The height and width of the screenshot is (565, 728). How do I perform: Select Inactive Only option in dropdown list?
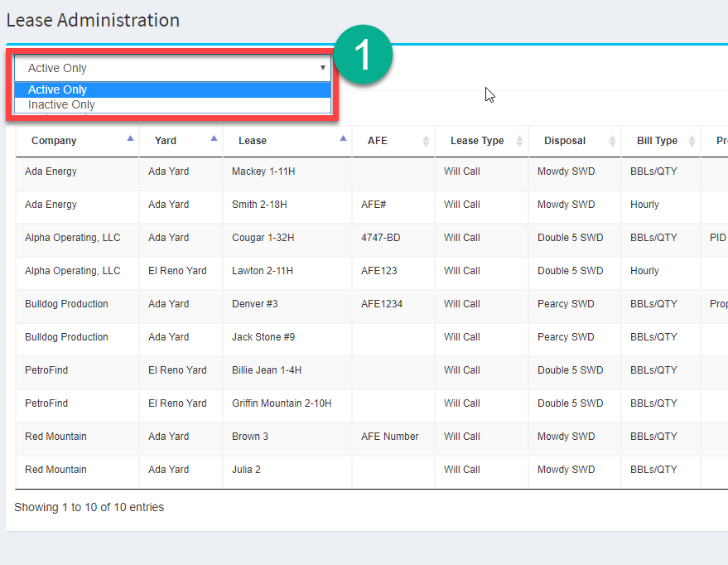pos(172,105)
